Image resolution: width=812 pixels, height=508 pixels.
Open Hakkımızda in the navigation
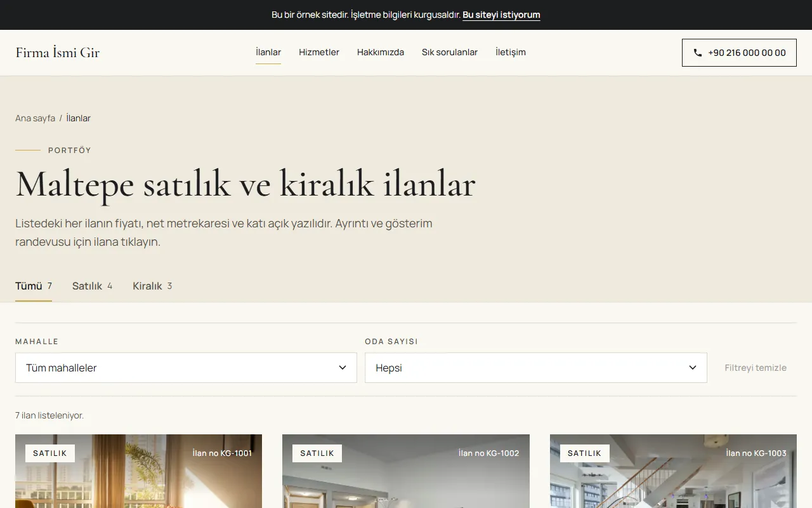(381, 52)
